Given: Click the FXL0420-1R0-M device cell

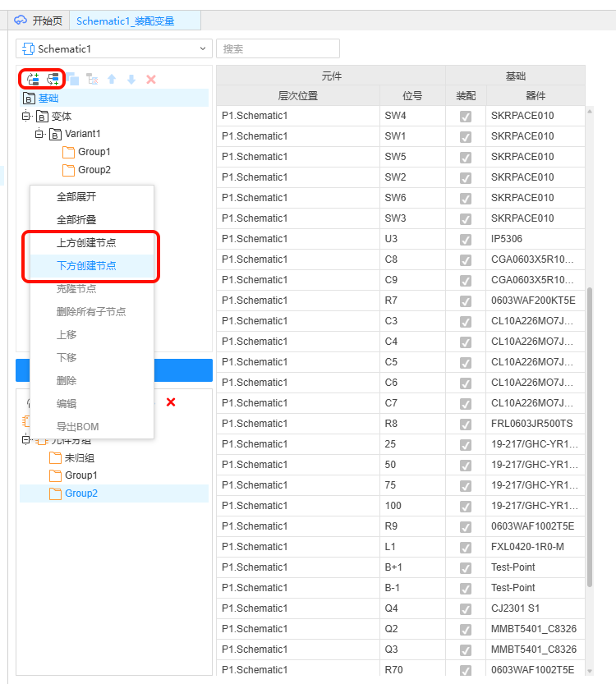Looking at the screenshot, I should pos(536,547).
